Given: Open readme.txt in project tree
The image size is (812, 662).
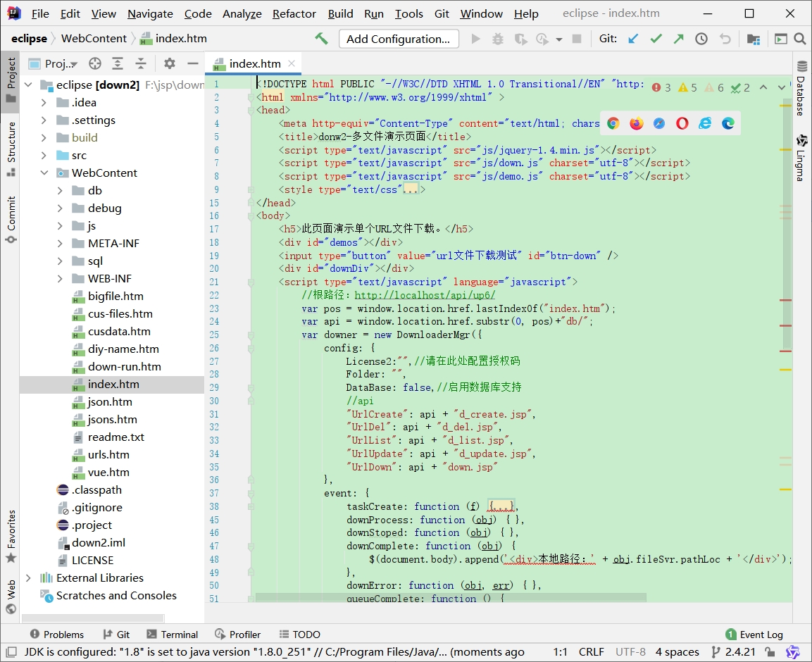Looking at the screenshot, I should pyautogui.click(x=115, y=437).
